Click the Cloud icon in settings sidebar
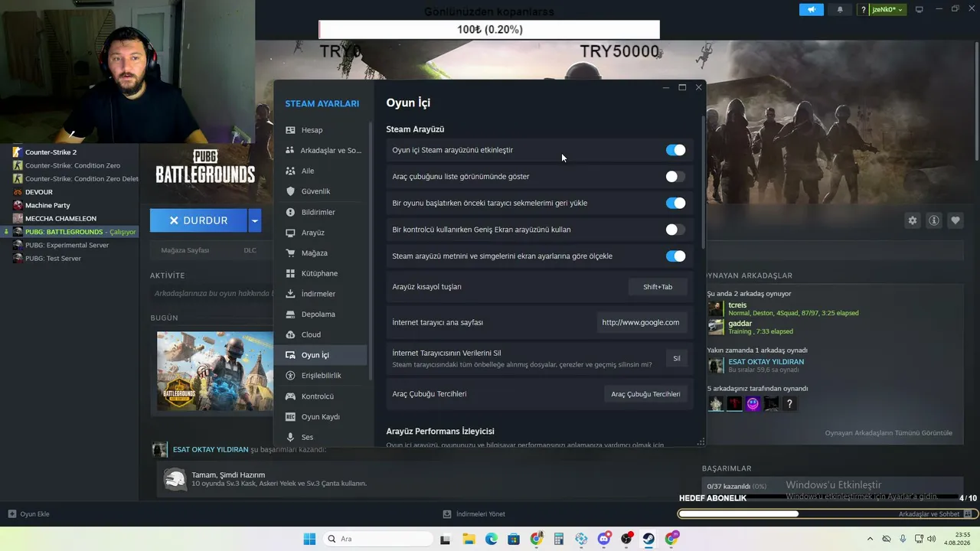This screenshot has width=980, height=551. (290, 334)
